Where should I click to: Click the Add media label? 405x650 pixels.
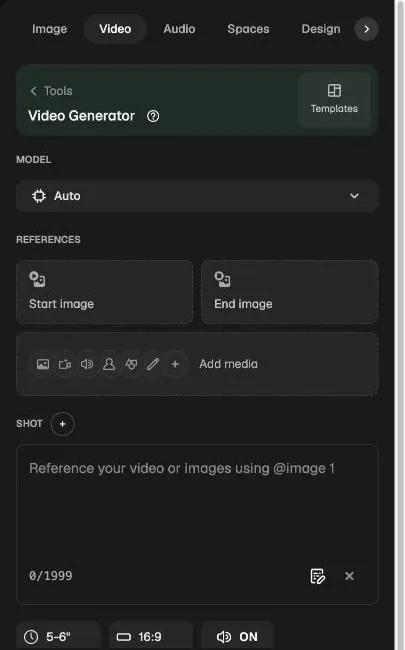pyautogui.click(x=228, y=364)
